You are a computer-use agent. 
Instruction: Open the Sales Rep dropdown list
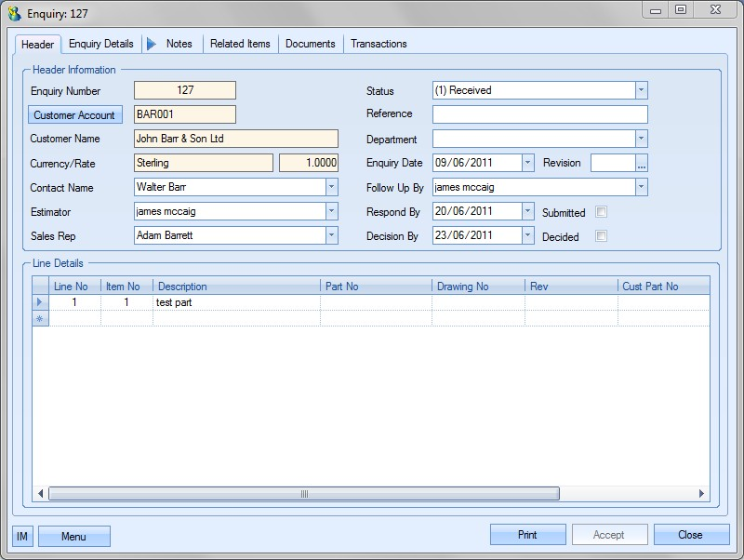click(331, 235)
